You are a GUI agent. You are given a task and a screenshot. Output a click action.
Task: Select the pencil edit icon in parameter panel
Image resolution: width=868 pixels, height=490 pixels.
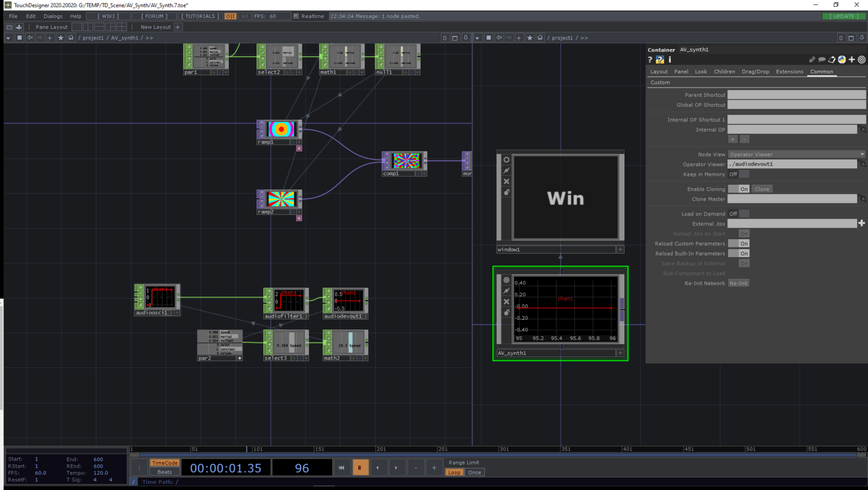tap(813, 59)
